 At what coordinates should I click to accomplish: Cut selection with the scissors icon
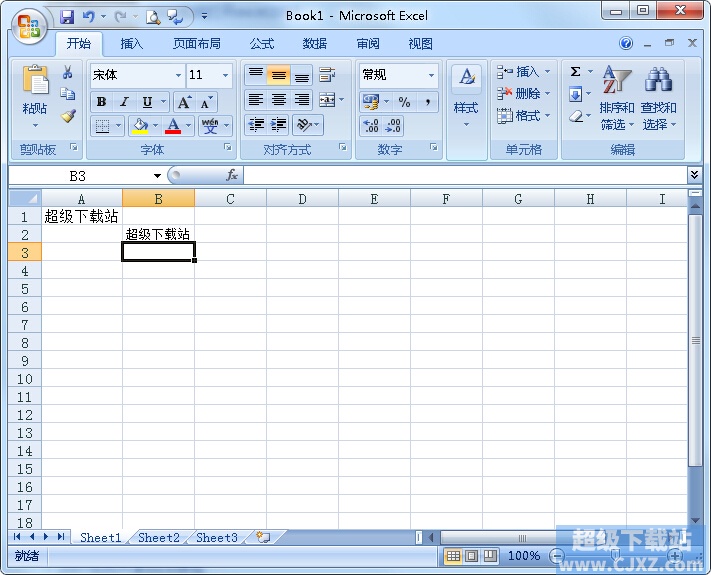pyautogui.click(x=68, y=72)
